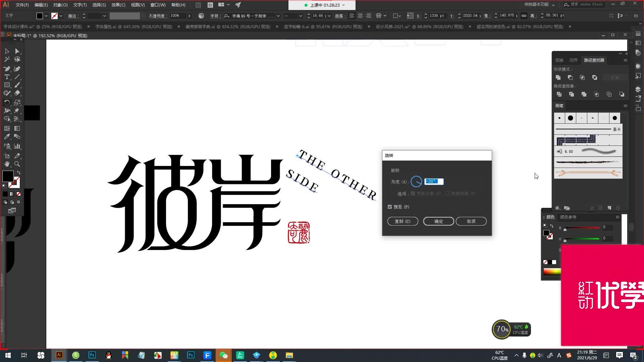Open the Effect menu

point(118,5)
